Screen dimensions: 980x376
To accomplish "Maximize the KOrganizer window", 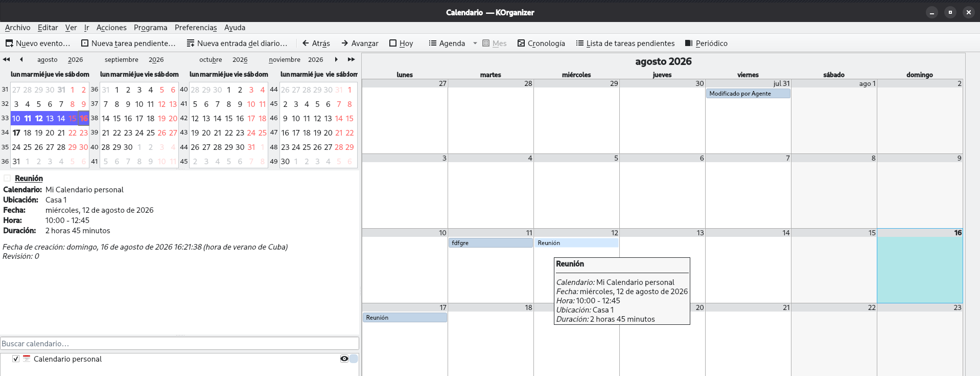I will tap(950, 12).
